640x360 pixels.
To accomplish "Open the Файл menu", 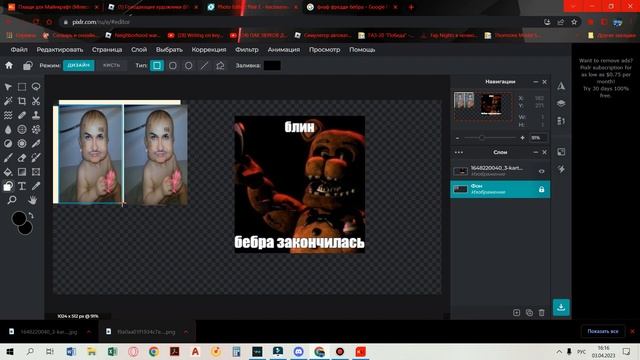I will [x=19, y=49].
